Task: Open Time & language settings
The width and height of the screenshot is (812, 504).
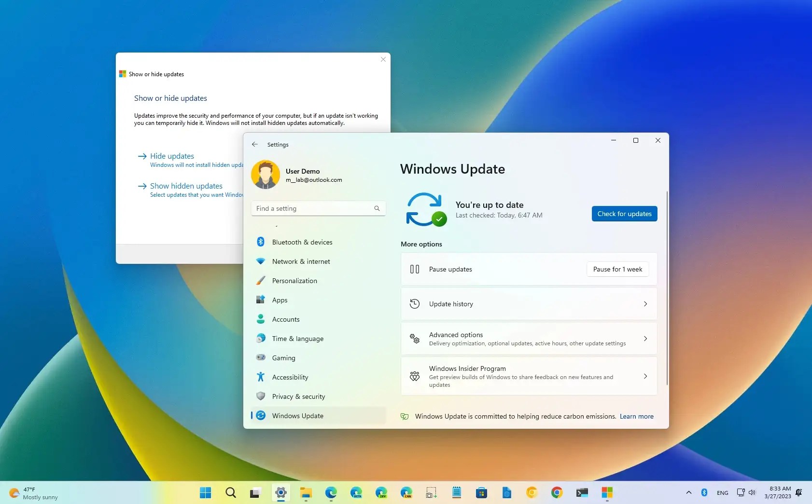Action: click(297, 339)
